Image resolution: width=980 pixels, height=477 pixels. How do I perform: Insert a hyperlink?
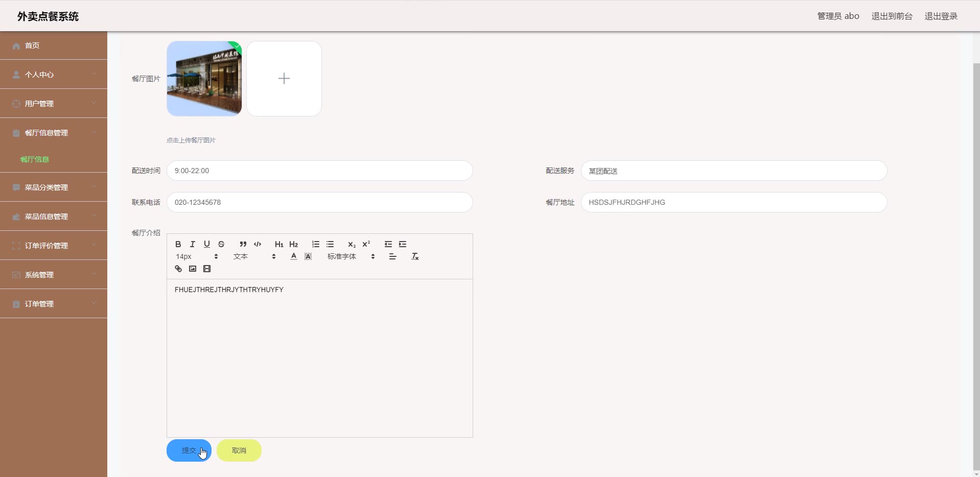[178, 269]
